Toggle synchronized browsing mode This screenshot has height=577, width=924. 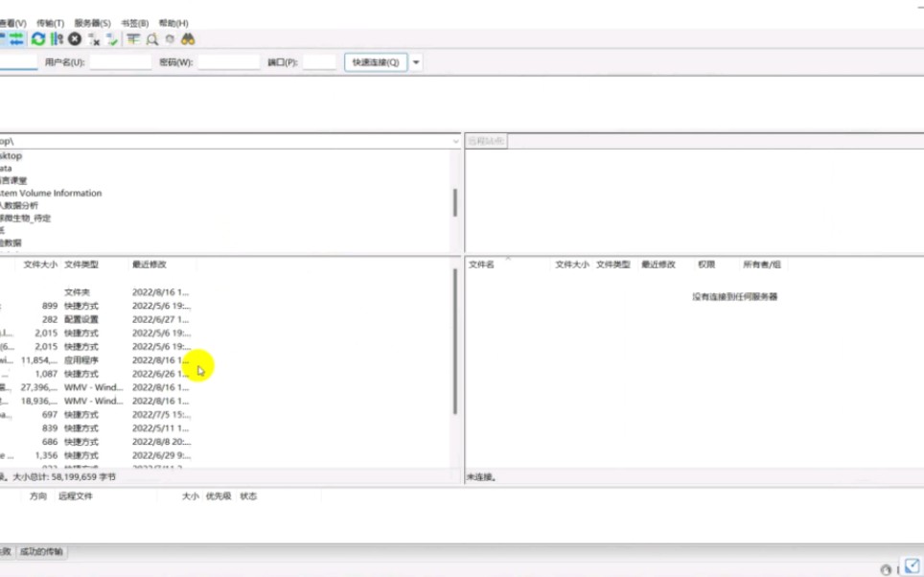click(171, 39)
